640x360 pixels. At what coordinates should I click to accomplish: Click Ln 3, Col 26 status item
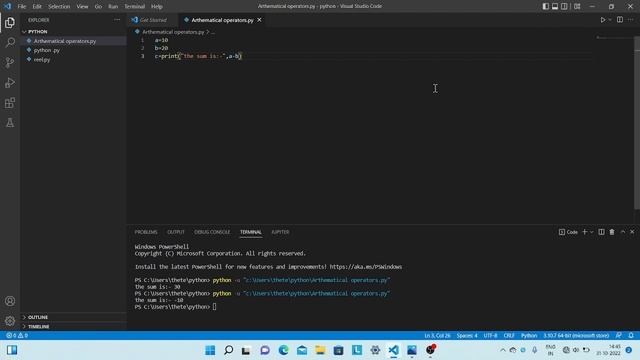[x=437, y=335]
